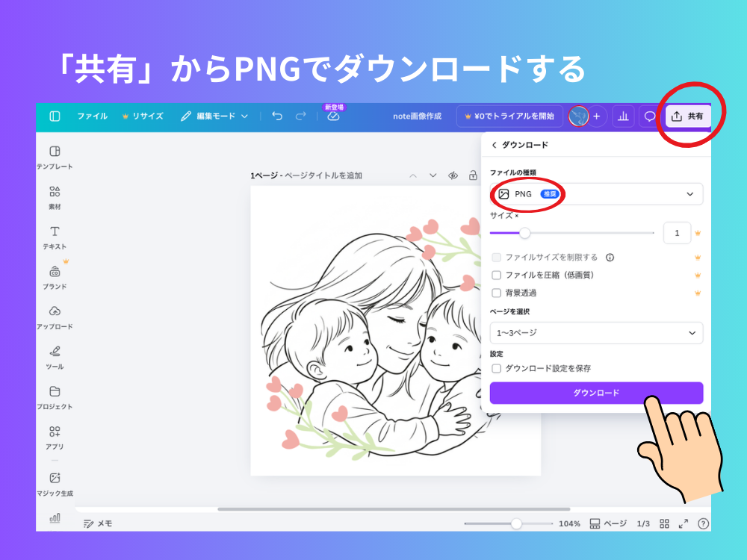The width and height of the screenshot is (747, 560).
Task: Open the analytics bar chart icon
Action: (623, 116)
